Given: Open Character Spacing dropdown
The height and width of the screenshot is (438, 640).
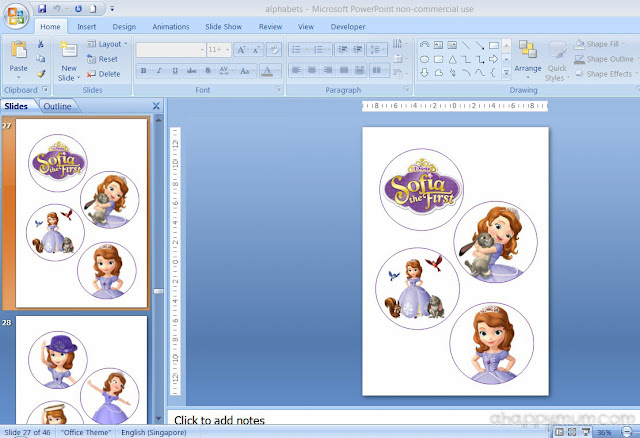Looking at the screenshot, I should tap(225, 71).
